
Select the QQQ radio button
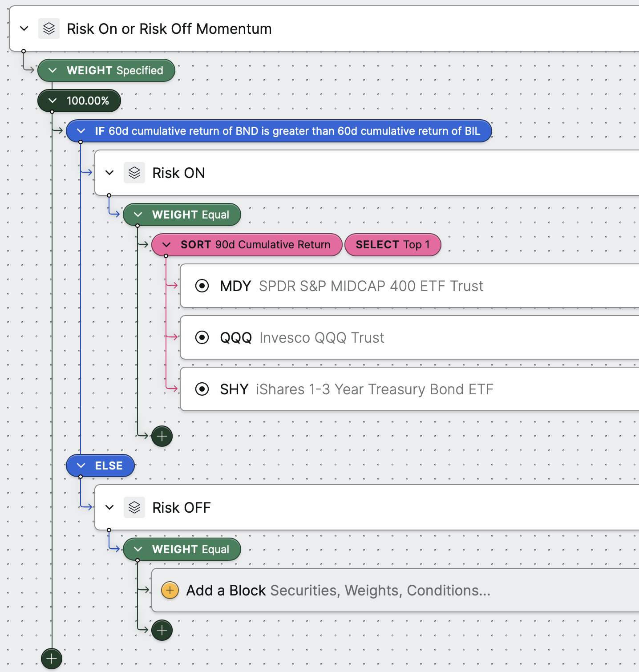tap(202, 337)
